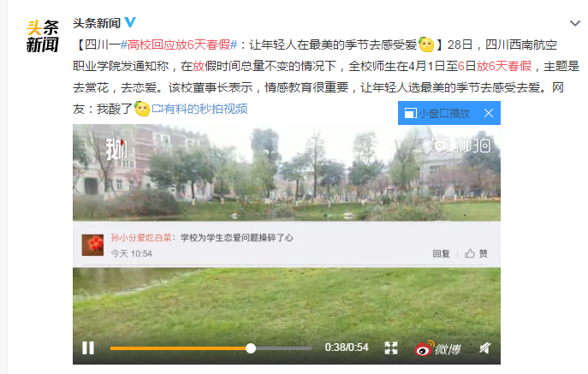588x374 pixels.
Task: Click the 秒拍 watermark logo
Action: click(460, 145)
